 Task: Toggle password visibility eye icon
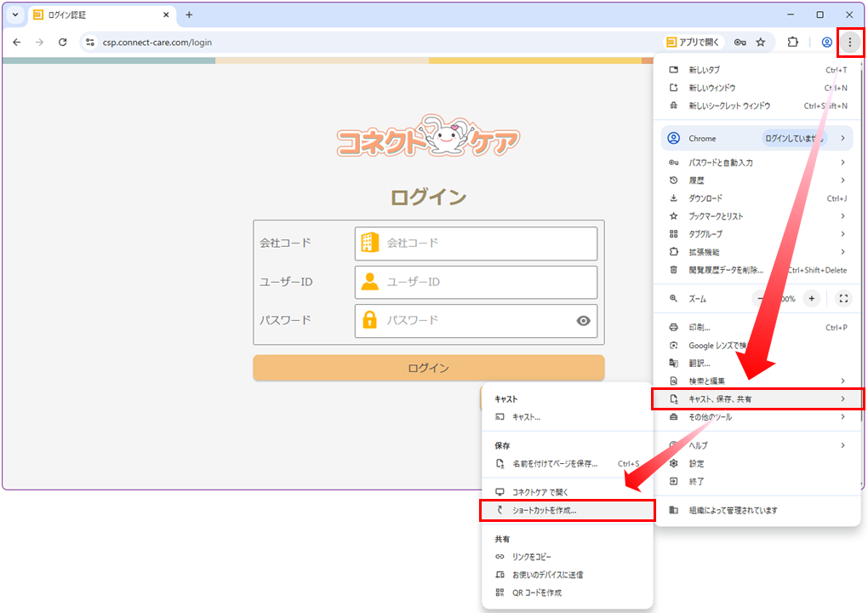[583, 321]
